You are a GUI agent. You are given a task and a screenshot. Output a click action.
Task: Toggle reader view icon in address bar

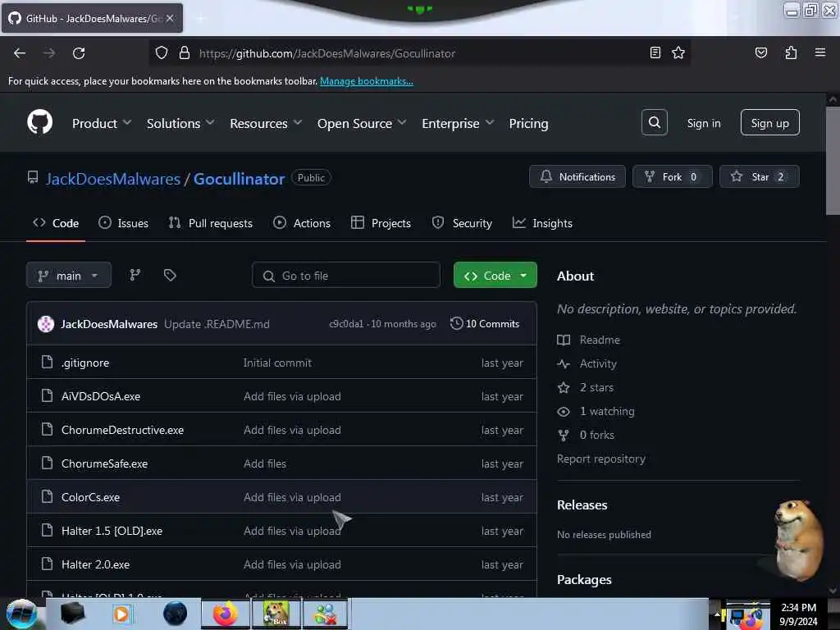point(655,52)
